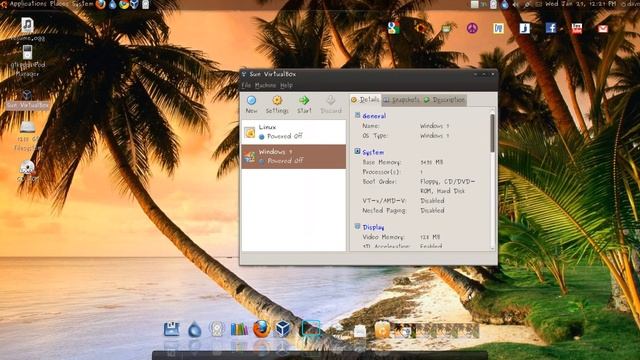Screen dimensions: 640x360
Task: Select the Windows 7 virtual machine entry
Action: [293, 156]
